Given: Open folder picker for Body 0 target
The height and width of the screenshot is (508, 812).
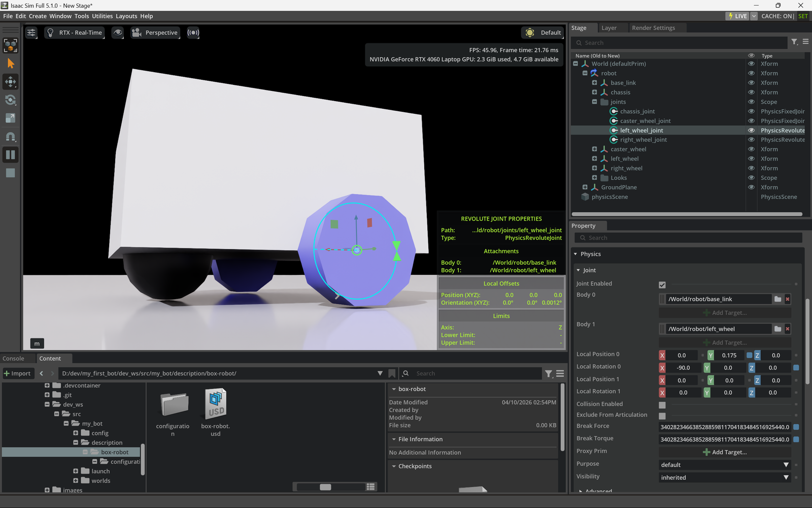Looking at the screenshot, I should pos(777,299).
